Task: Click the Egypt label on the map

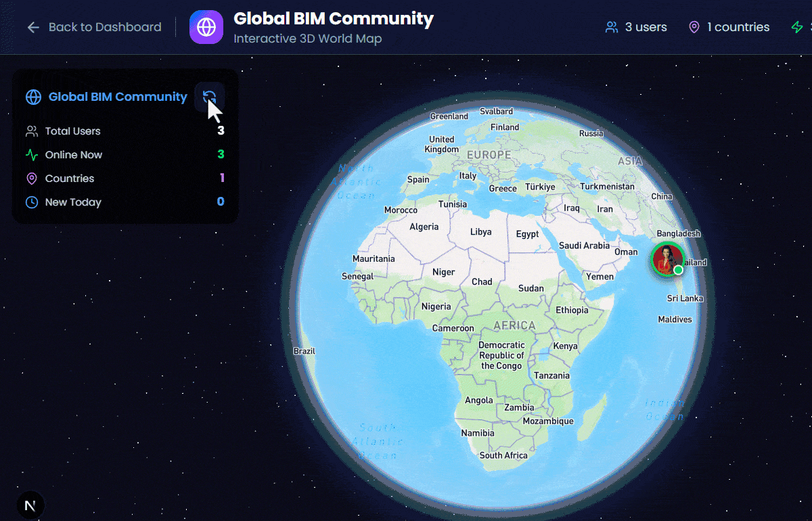Action: 527,234
